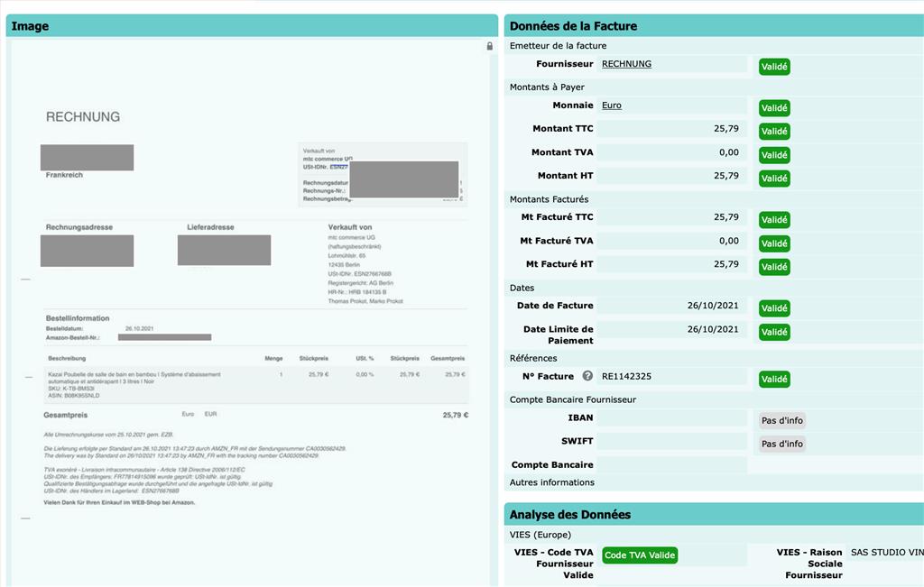Click Validé next to Date de Facture
This screenshot has height=587, width=924.
(x=773, y=308)
